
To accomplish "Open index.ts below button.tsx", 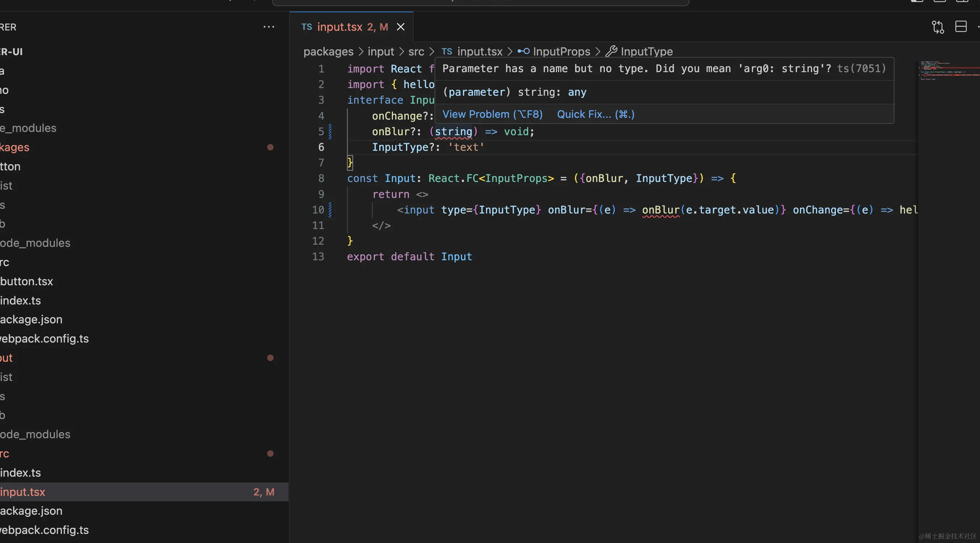I will [21, 300].
